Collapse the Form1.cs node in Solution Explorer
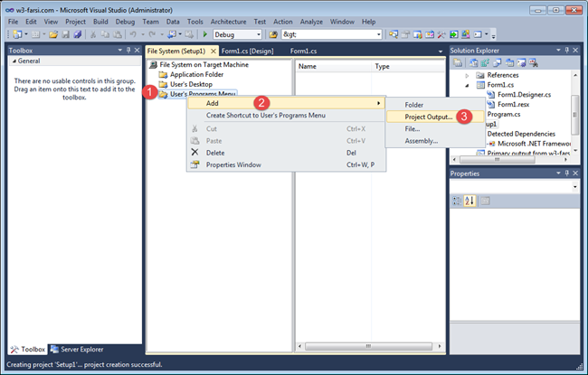588x375 pixels. point(467,86)
